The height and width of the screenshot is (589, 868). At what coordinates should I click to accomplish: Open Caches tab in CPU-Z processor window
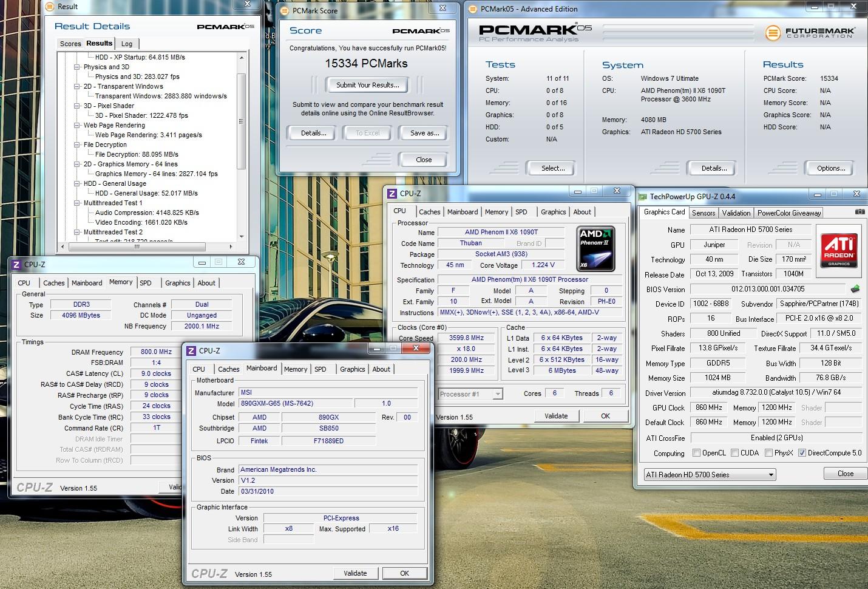429,212
